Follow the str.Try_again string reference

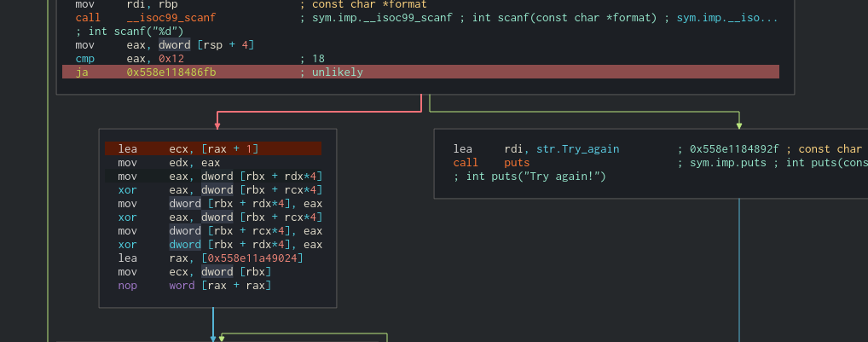[x=578, y=149]
